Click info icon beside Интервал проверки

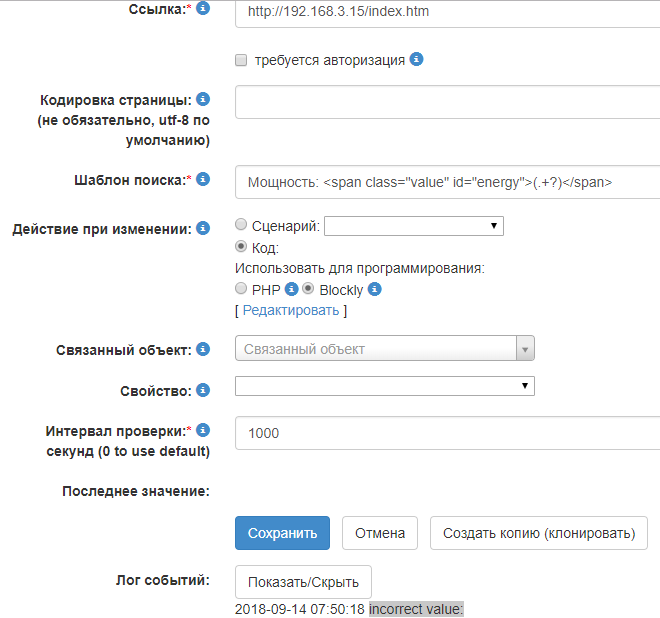click(203, 430)
